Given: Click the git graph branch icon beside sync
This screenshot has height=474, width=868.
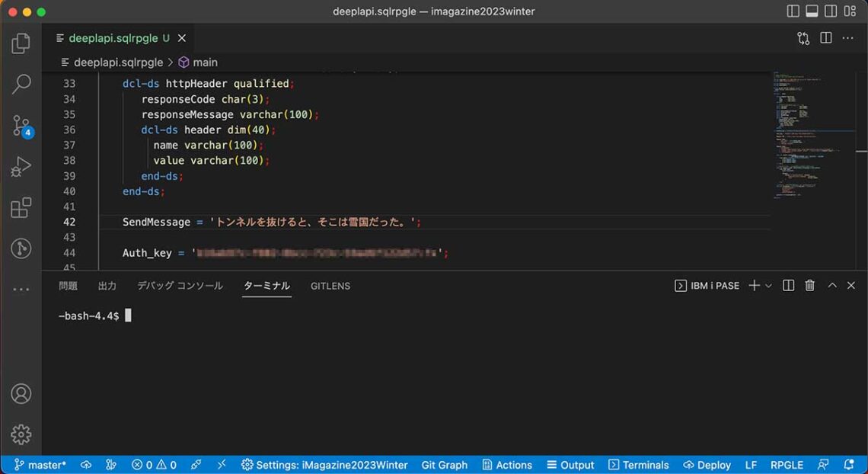Looking at the screenshot, I should (x=111, y=465).
